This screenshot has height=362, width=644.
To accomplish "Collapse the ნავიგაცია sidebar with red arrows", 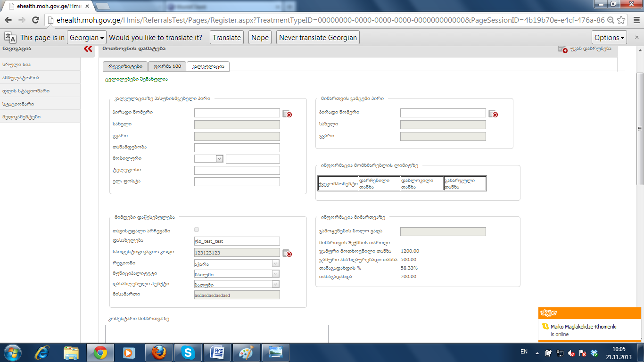I will pos(88,49).
